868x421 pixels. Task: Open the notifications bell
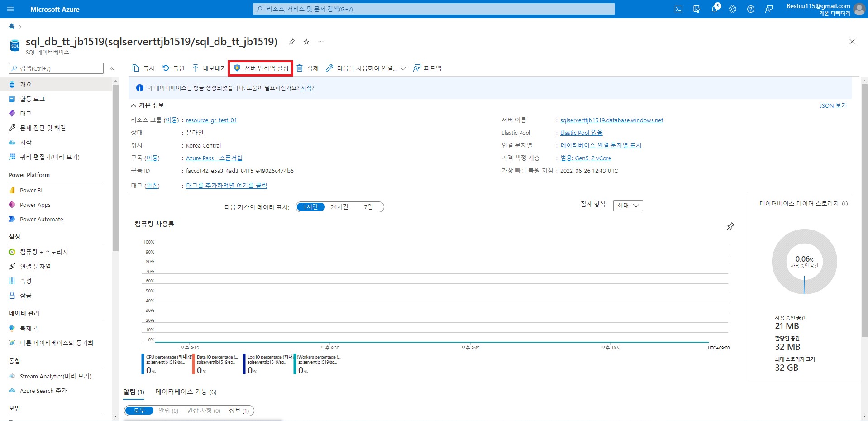pyautogui.click(x=715, y=9)
